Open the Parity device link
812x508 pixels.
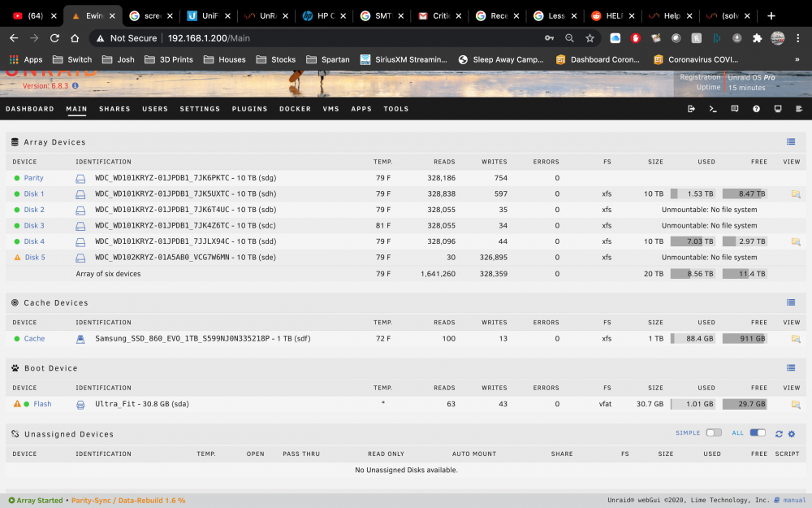point(33,178)
